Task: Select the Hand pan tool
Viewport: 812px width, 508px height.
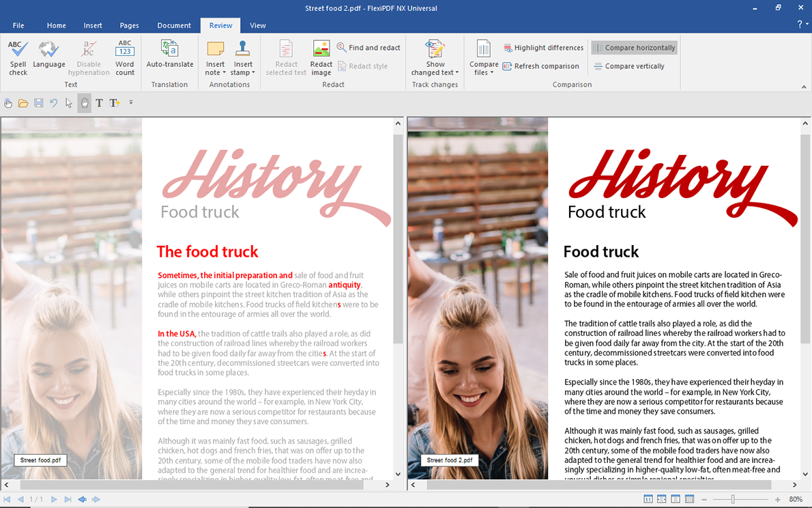Action: click(x=84, y=103)
